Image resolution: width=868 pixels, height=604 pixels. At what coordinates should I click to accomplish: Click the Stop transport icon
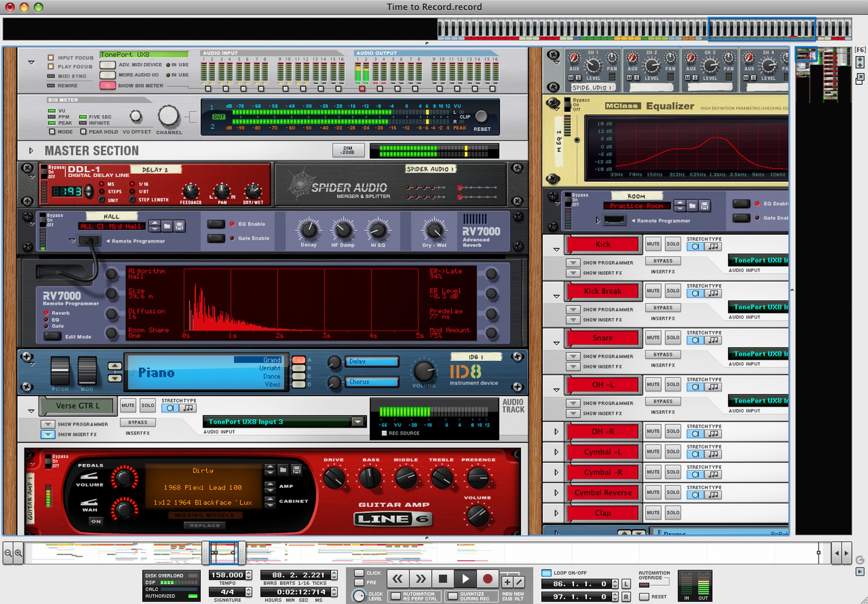point(443,578)
